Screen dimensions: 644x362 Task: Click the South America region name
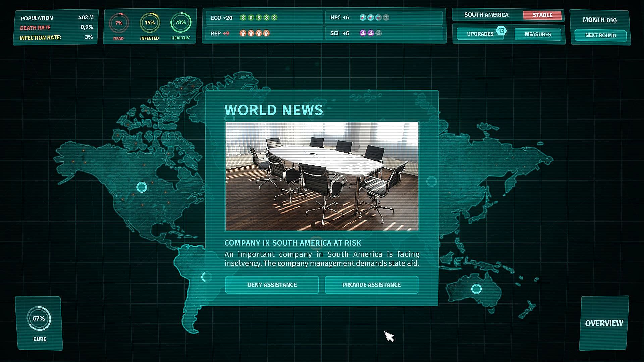point(486,15)
